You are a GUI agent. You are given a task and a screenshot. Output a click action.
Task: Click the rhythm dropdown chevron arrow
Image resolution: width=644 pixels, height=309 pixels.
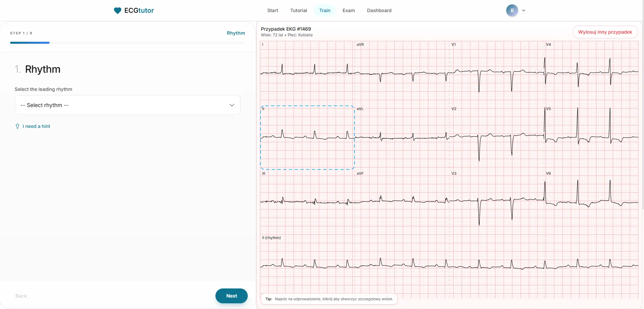232,105
